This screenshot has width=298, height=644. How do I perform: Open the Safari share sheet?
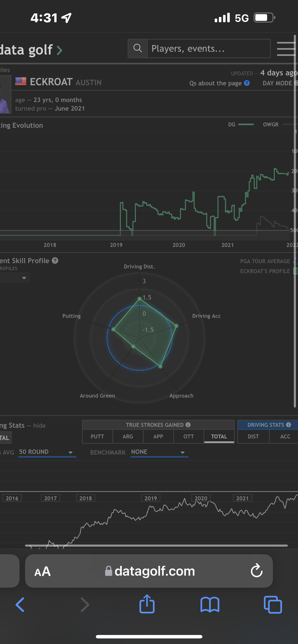pos(147,603)
